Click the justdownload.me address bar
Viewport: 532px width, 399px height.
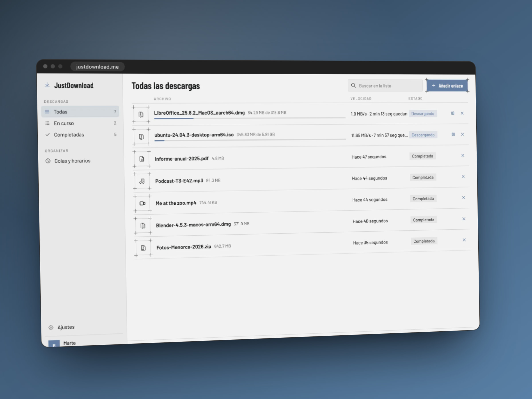tap(97, 67)
